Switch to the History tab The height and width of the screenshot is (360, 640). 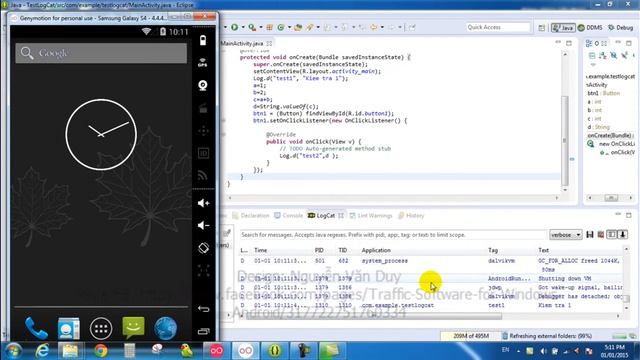(x=411, y=216)
